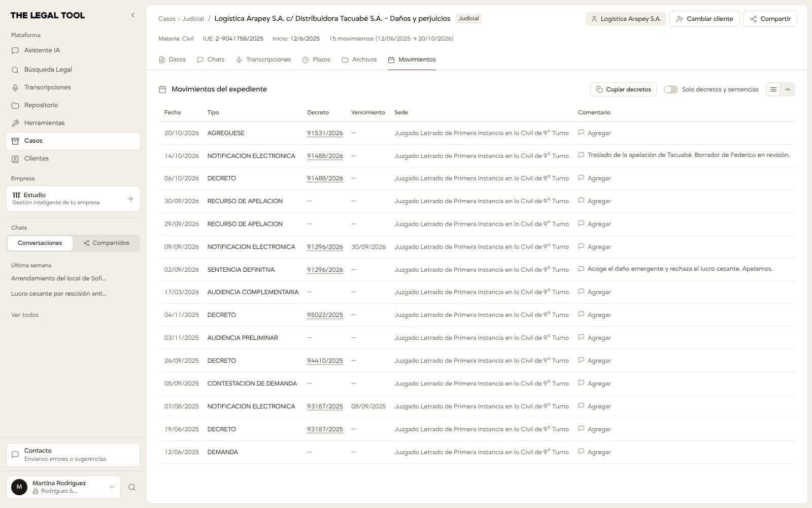Click Cambiar cliente button

point(704,19)
